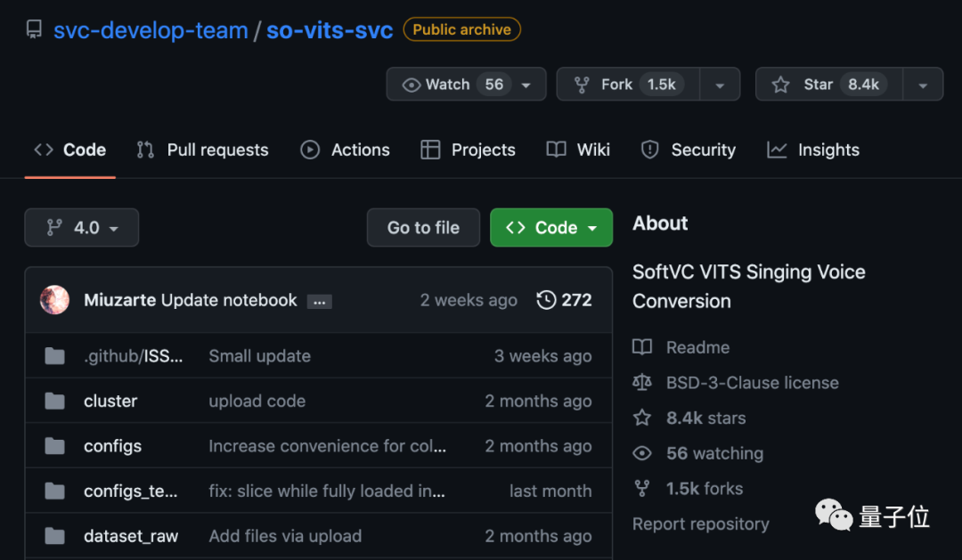Click the cluster folder icon
962x560 pixels.
[55, 402]
